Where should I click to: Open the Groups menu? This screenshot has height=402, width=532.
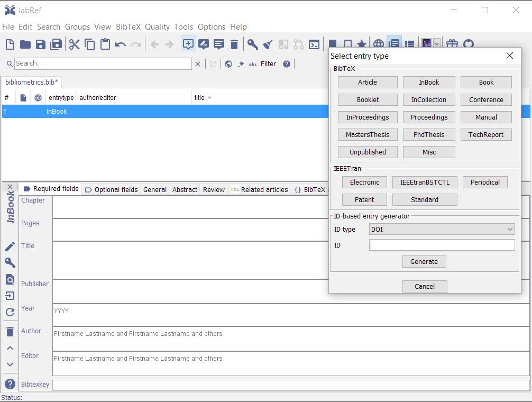tap(77, 27)
